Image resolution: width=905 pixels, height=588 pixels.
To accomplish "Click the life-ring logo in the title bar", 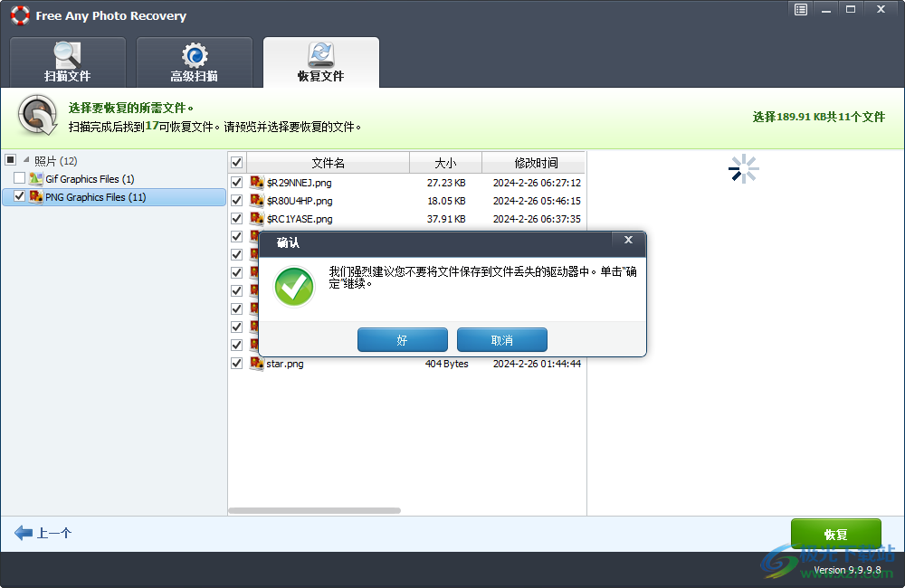I will 20,14.
